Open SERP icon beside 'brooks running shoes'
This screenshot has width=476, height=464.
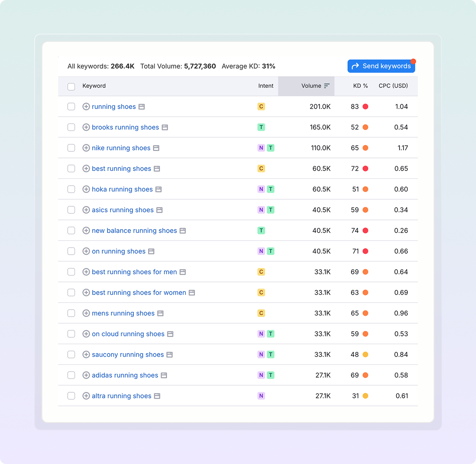coord(165,128)
